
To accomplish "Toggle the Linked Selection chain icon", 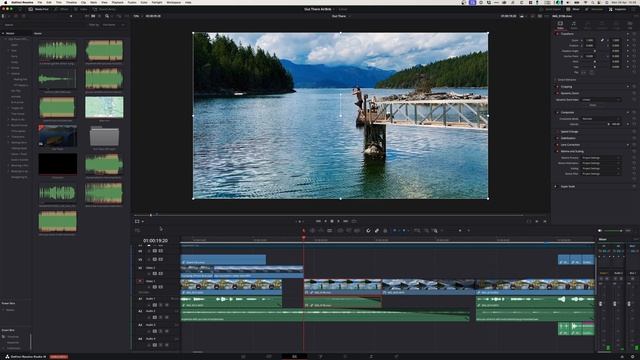I will pos(377,231).
